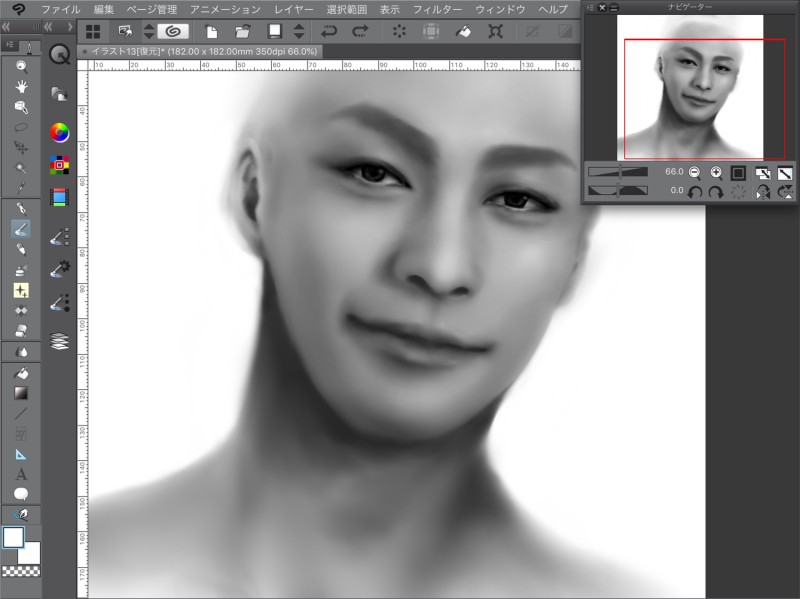Image resolution: width=800 pixels, height=599 pixels.
Task: Create a new document from toolbar
Action: [x=211, y=32]
